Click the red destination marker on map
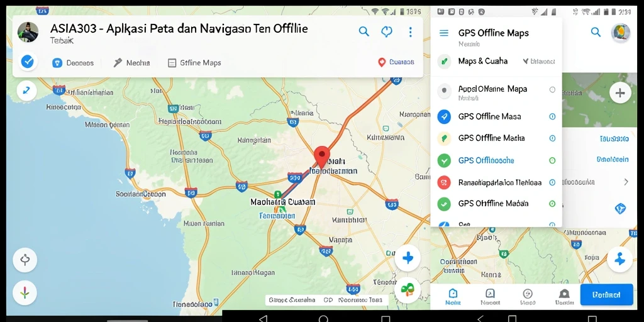This screenshot has height=322, width=644. click(322, 157)
